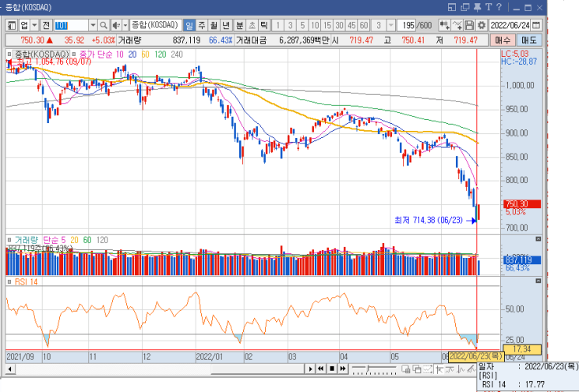Switch to the 월 monthly chart period
Viewport: 579px width, 392px height.
click(214, 25)
